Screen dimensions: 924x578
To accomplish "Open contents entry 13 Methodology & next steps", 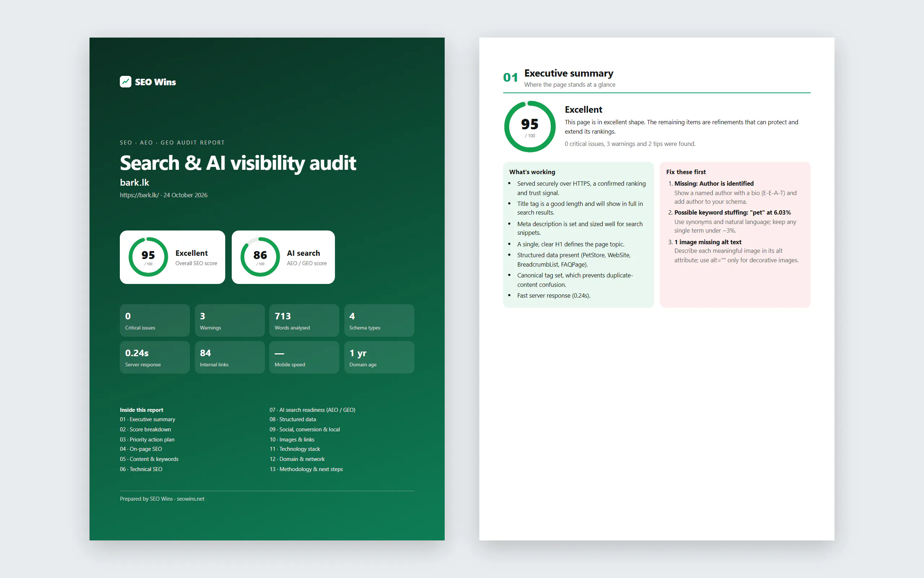I will [x=306, y=469].
